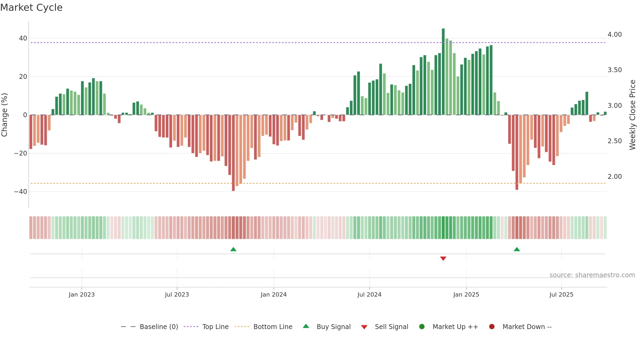Click the green buy signal triangle near late 2023
Screen dimensions: 644x362
(x=233, y=249)
